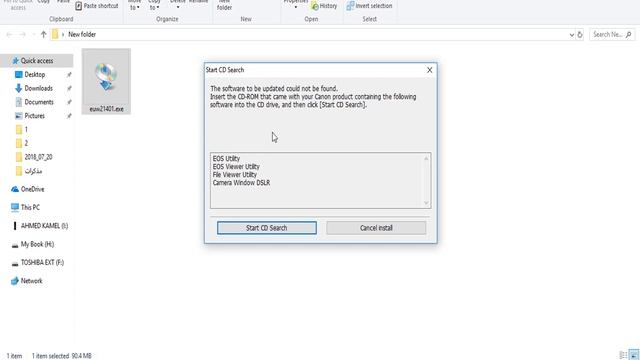Screen dimensions: 640x360
Task: Go back with the back arrow
Action: 9,35
